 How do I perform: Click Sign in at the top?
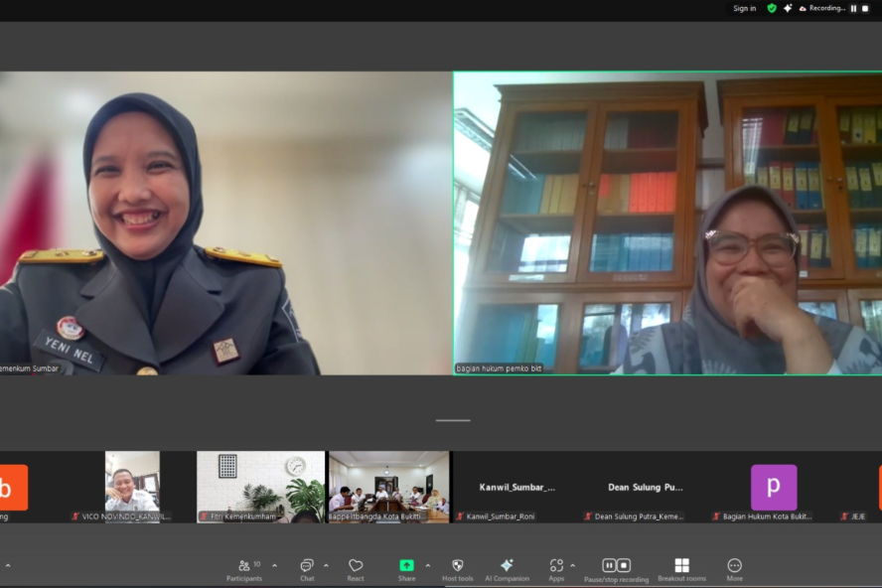tap(744, 8)
